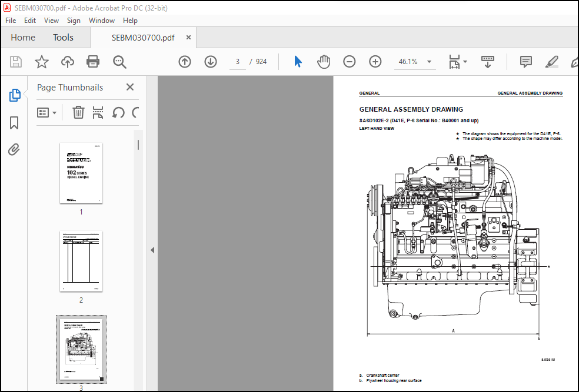Zoom in with the plus button
The width and height of the screenshot is (579, 392).
tap(375, 62)
